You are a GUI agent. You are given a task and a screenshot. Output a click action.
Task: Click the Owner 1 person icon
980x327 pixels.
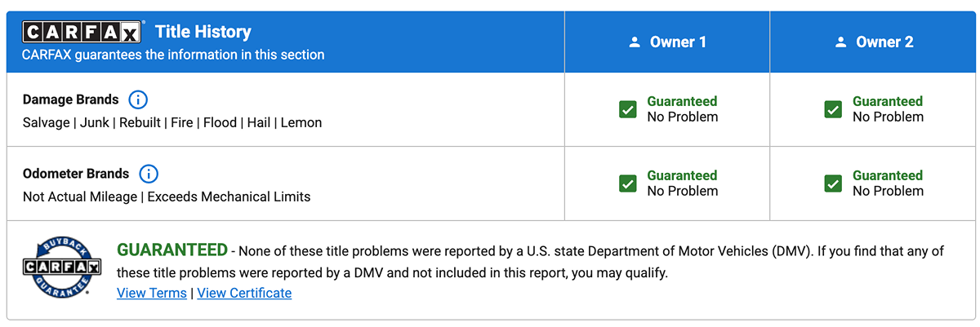[x=635, y=42]
